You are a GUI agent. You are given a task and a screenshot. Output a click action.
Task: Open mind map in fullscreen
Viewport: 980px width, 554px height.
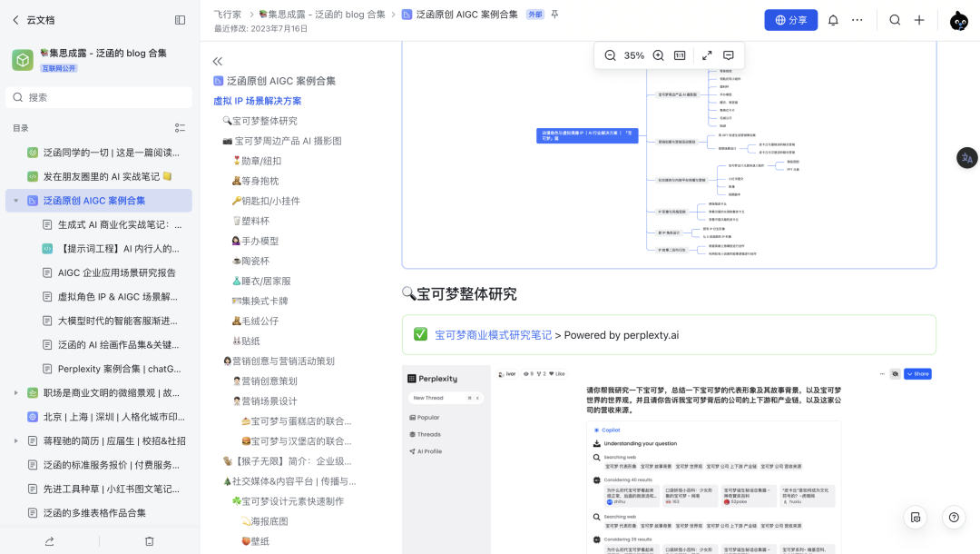[x=707, y=55]
